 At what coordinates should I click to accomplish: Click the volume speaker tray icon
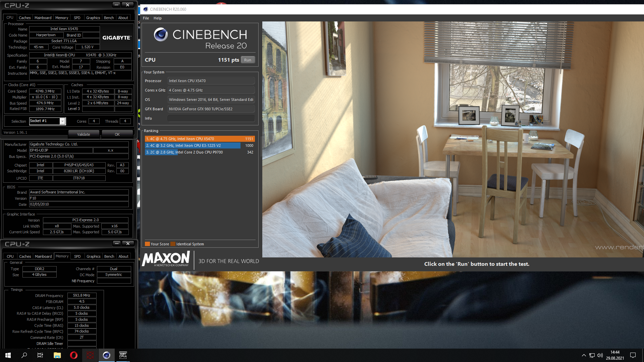pyautogui.click(x=600, y=355)
